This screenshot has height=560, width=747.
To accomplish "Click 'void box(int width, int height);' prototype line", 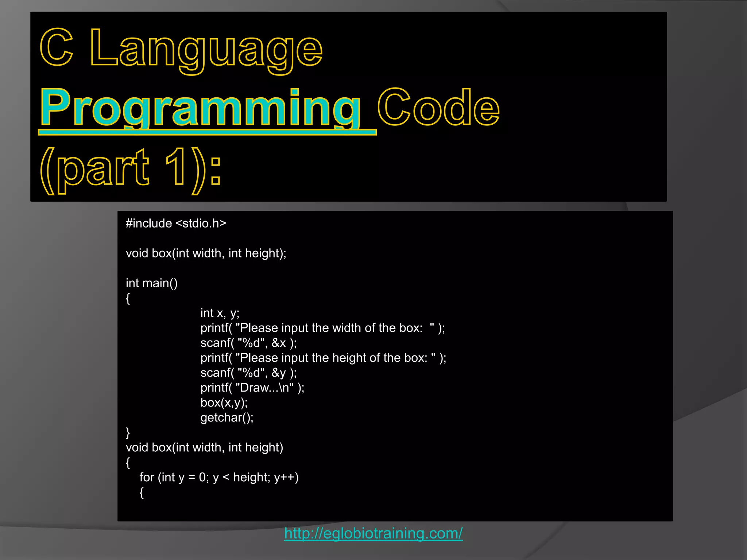I will (x=206, y=253).
